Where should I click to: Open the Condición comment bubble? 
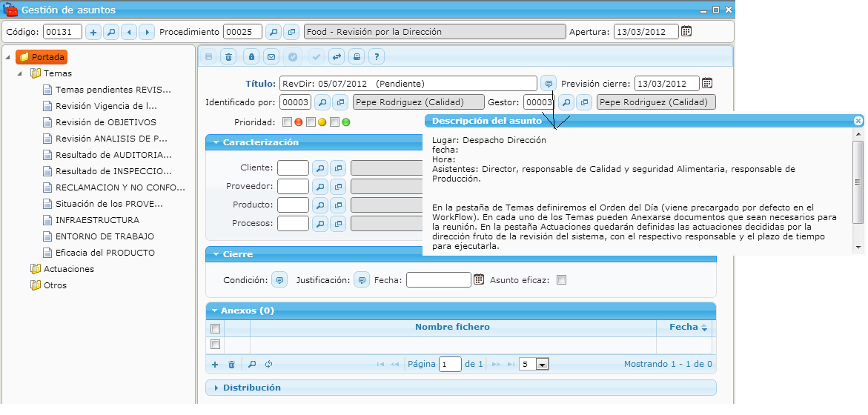tap(279, 280)
